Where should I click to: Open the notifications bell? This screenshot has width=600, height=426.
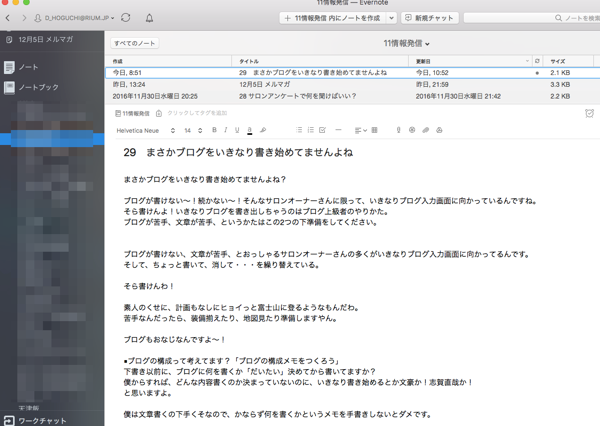click(x=149, y=18)
